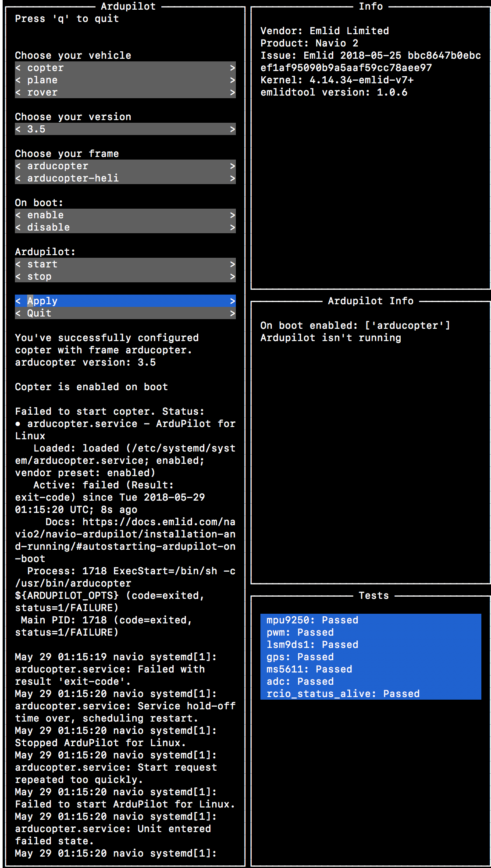Choose the rover vehicle

125,92
